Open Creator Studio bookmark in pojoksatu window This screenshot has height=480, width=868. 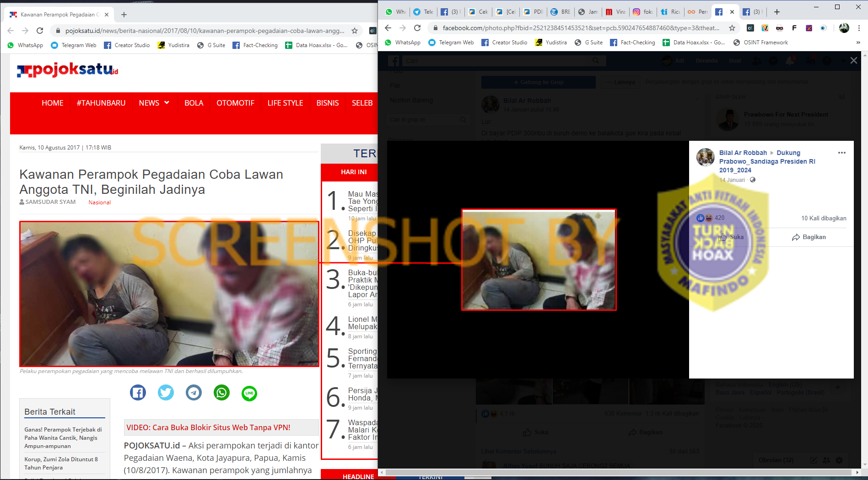click(127, 45)
